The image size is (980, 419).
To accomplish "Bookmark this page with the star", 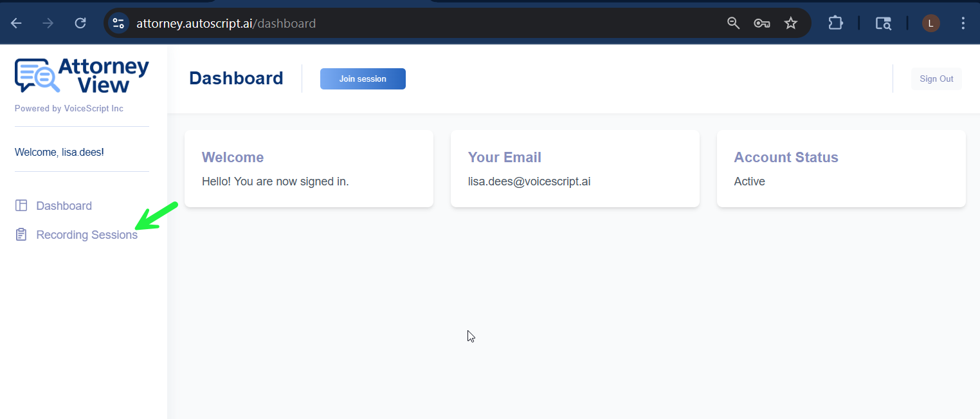I will point(791,24).
